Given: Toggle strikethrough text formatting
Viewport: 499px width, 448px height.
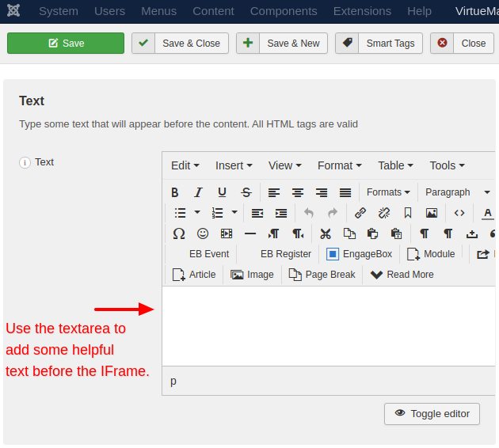Looking at the screenshot, I should (x=246, y=192).
